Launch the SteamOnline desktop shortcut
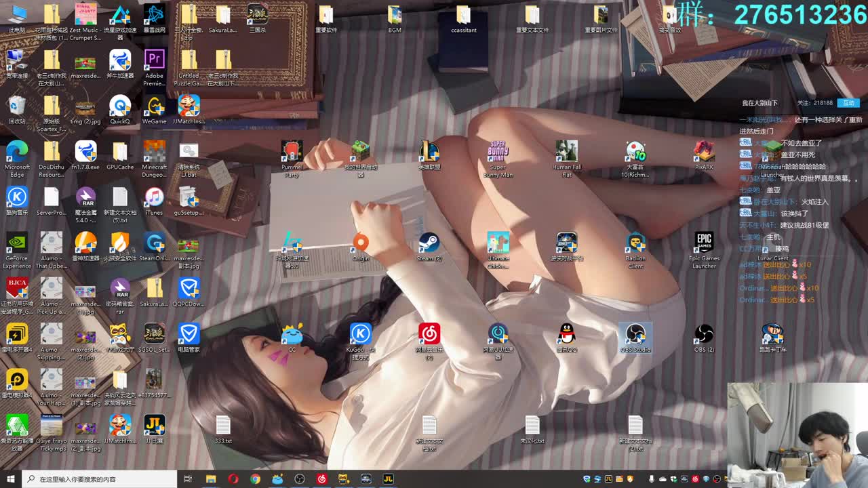868x488 pixels. [x=154, y=247]
